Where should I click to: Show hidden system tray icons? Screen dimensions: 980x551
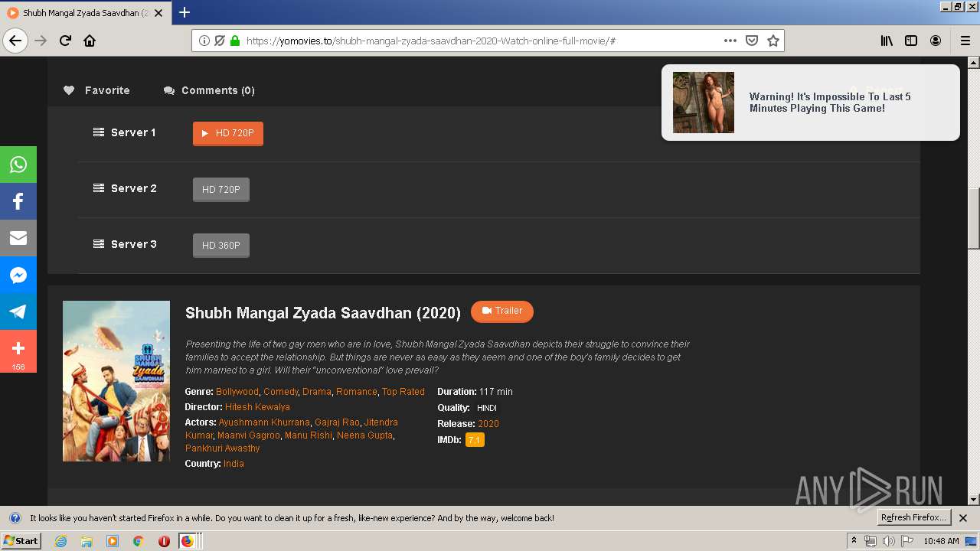coord(854,541)
